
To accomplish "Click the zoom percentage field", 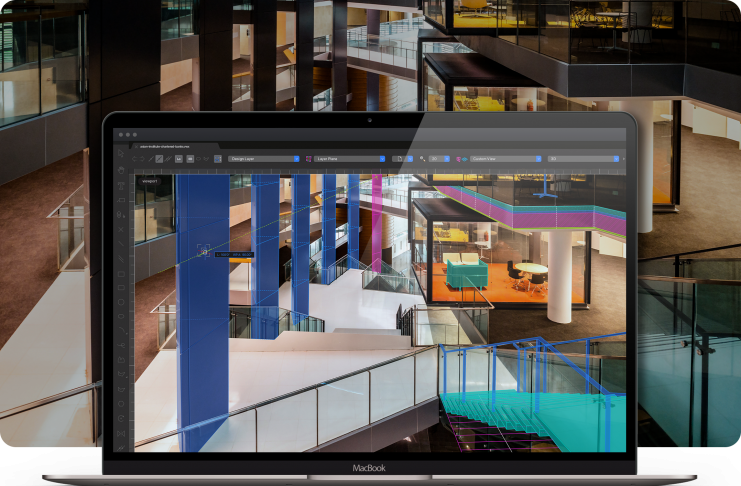I will 439,159.
